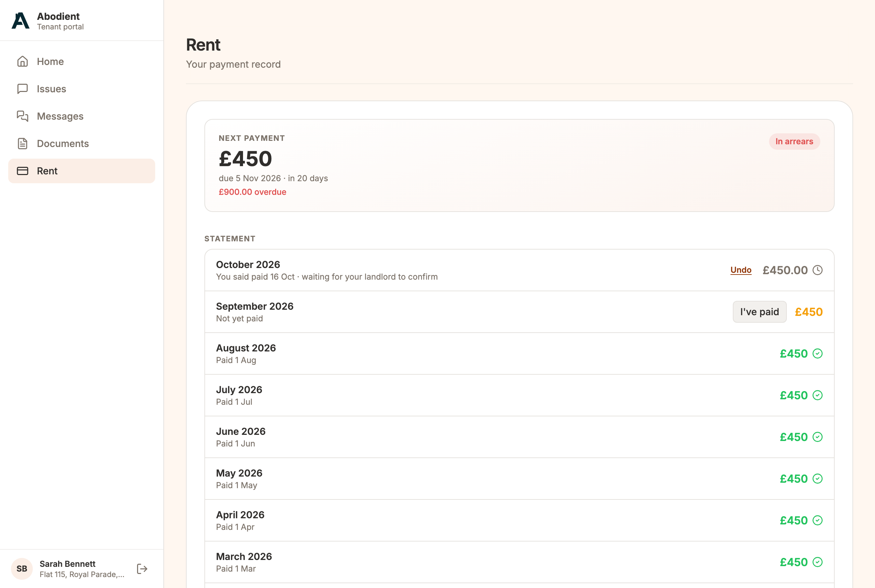Click the July 2026 row title
The image size is (875, 588).
click(239, 390)
